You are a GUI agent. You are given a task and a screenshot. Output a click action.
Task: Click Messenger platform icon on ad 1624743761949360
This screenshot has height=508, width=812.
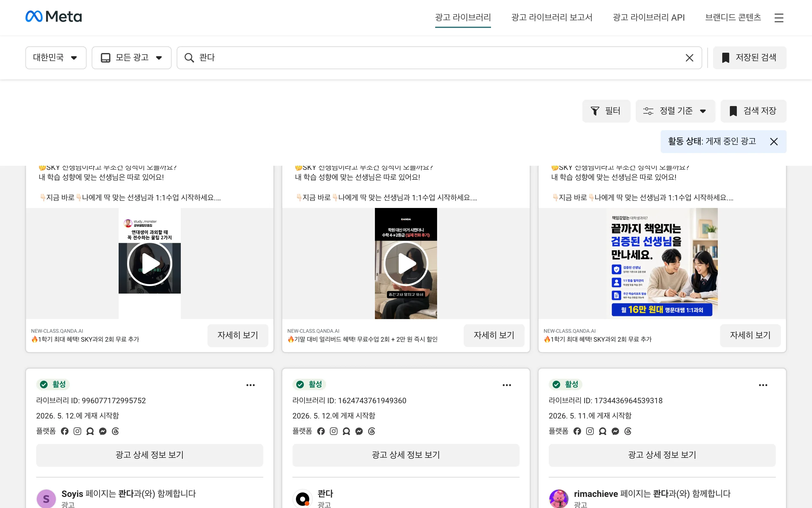pos(359,431)
